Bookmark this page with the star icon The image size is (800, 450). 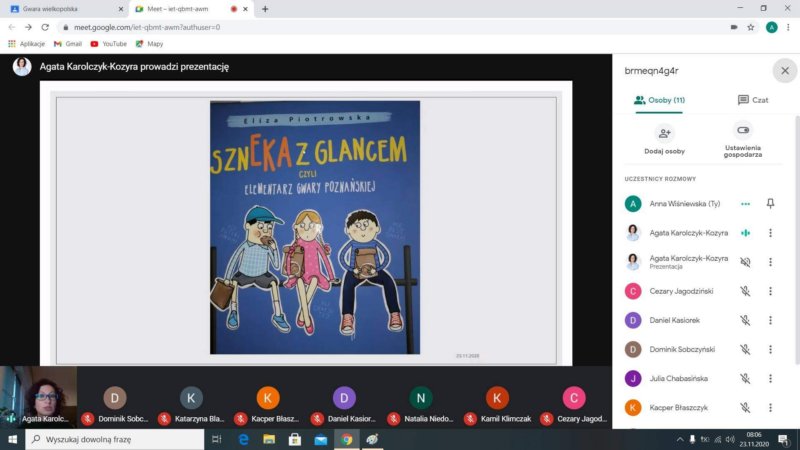pos(751,27)
